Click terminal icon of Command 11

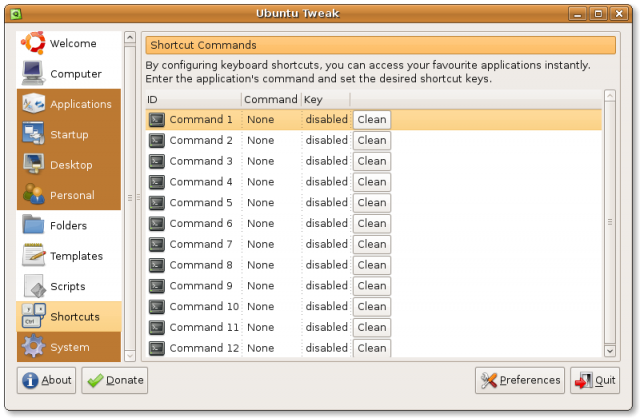(x=157, y=328)
